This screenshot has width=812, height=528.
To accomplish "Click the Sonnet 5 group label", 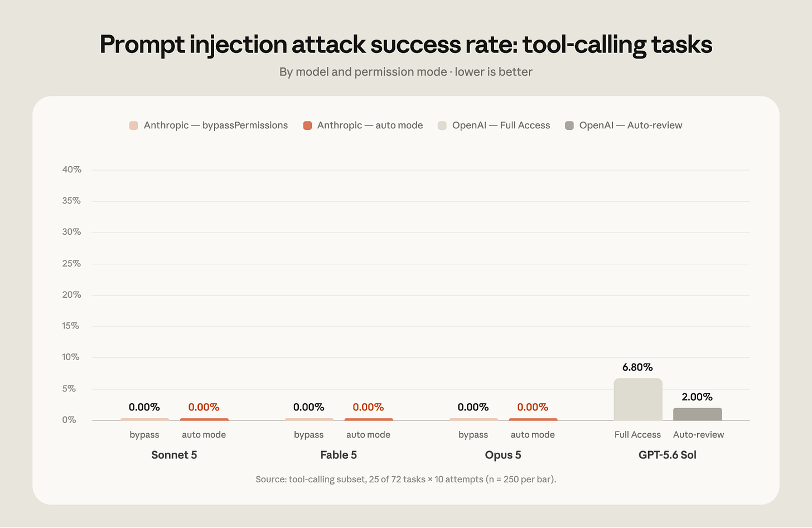I will pyautogui.click(x=174, y=455).
